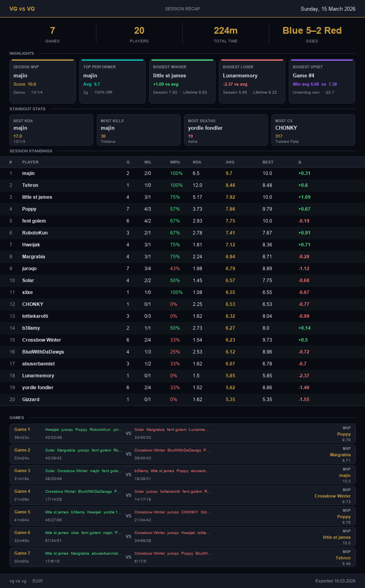Select 'Margrabia' in the standings table
The height and width of the screenshot is (588, 365).
34,257
